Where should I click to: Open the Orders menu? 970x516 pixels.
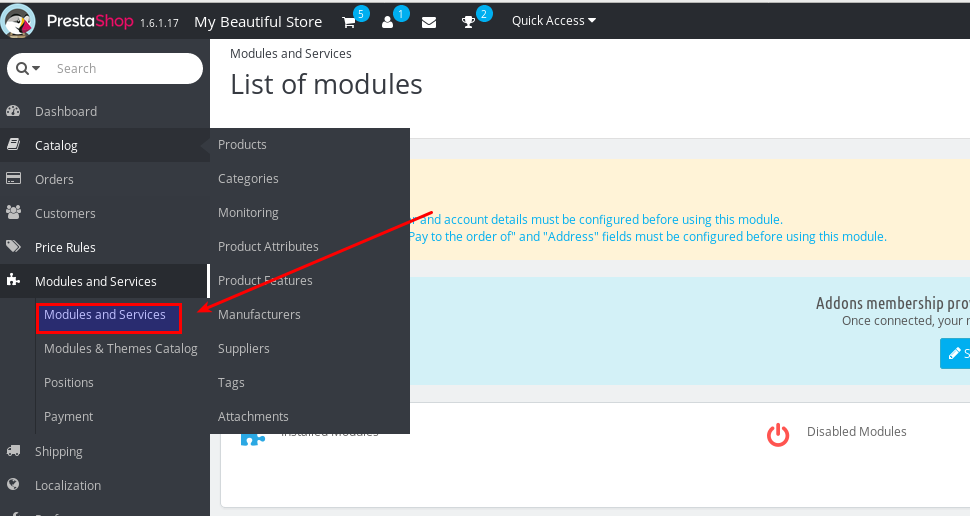click(x=54, y=179)
